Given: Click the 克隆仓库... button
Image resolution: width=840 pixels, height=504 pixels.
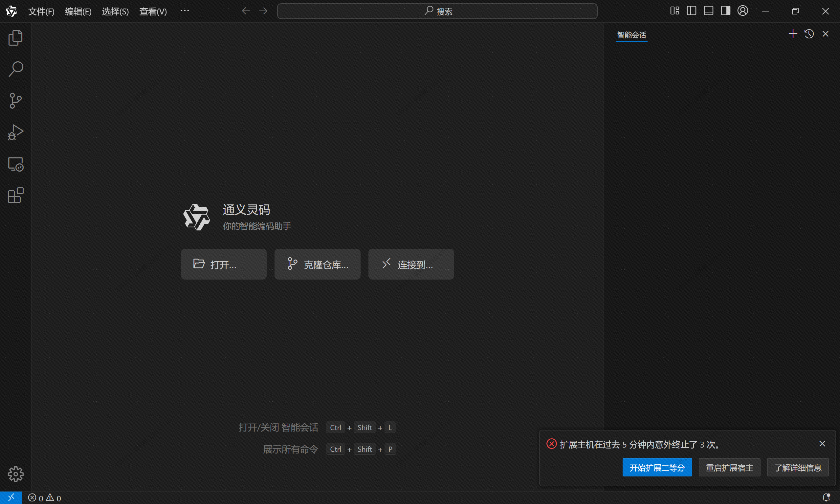Looking at the screenshot, I should tap(317, 264).
